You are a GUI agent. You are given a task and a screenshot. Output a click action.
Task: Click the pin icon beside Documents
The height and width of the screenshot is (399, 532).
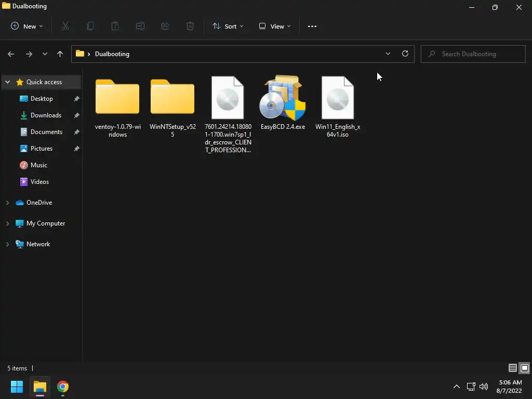[x=77, y=132]
